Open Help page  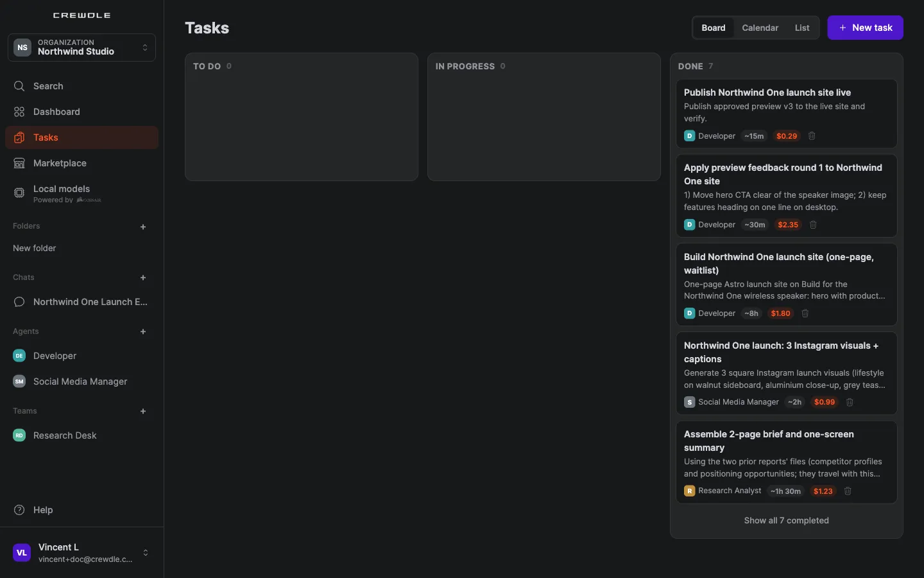point(81,510)
